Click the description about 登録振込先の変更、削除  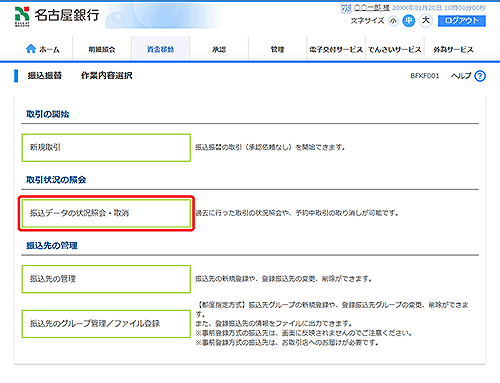click(283, 278)
